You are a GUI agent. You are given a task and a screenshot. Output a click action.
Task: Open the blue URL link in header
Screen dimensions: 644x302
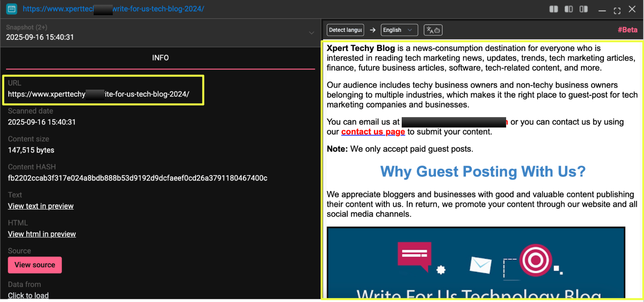tap(113, 9)
